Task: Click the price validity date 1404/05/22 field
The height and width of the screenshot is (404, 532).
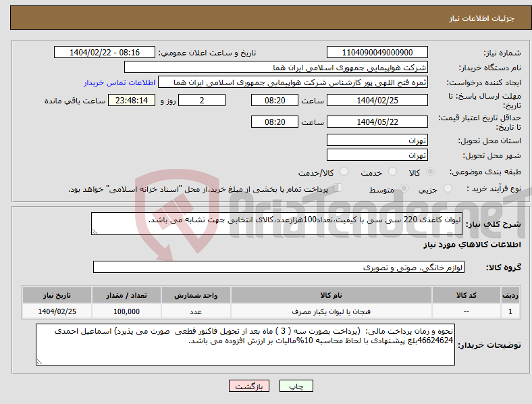Action: tap(377, 122)
